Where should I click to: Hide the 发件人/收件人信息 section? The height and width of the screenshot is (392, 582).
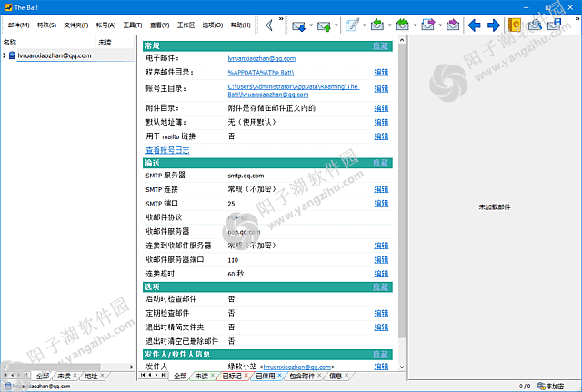[380, 355]
